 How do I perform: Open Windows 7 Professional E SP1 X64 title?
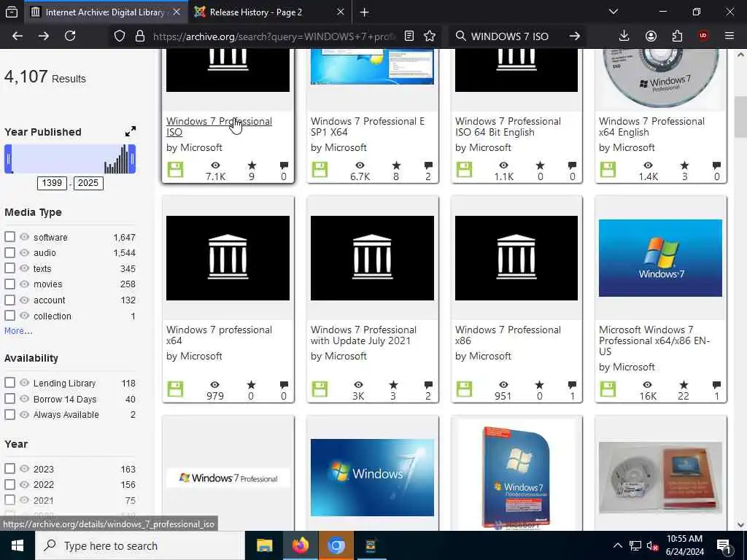pyautogui.click(x=368, y=127)
